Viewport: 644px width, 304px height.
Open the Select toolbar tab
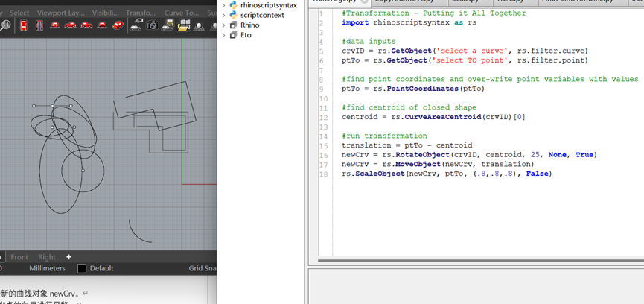(19, 13)
